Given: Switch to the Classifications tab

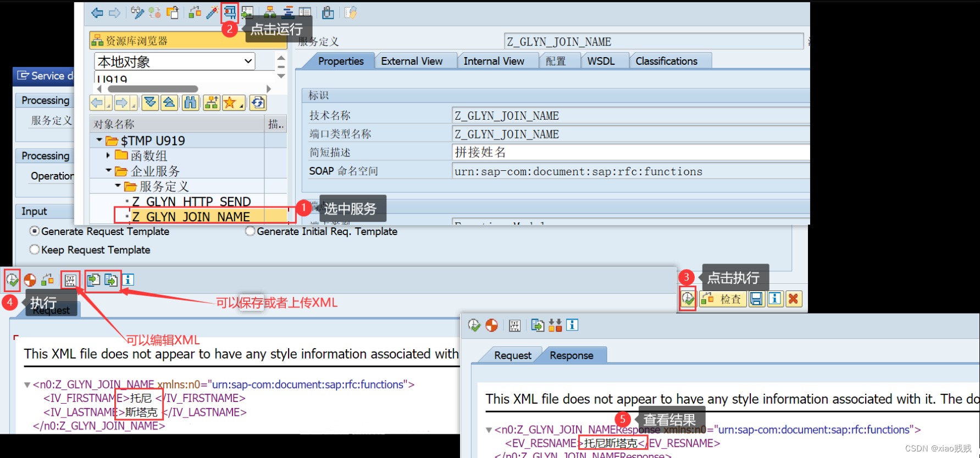Looking at the screenshot, I should pyautogui.click(x=666, y=61).
